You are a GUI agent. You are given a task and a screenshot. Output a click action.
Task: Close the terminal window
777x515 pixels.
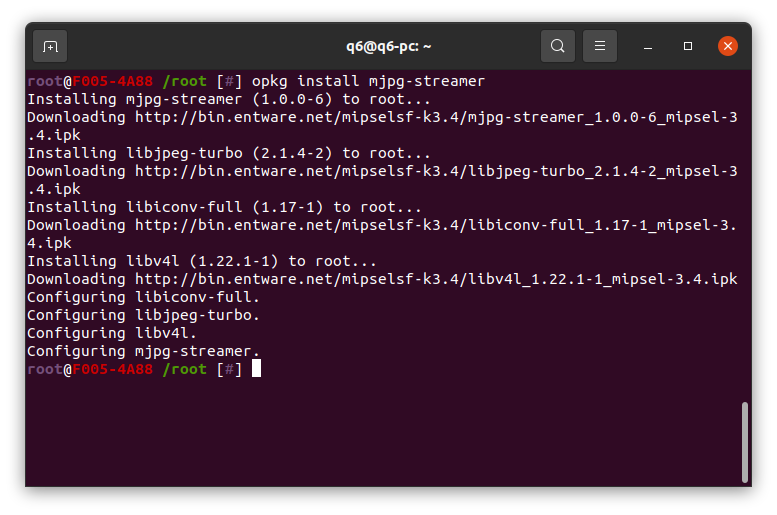click(x=728, y=46)
